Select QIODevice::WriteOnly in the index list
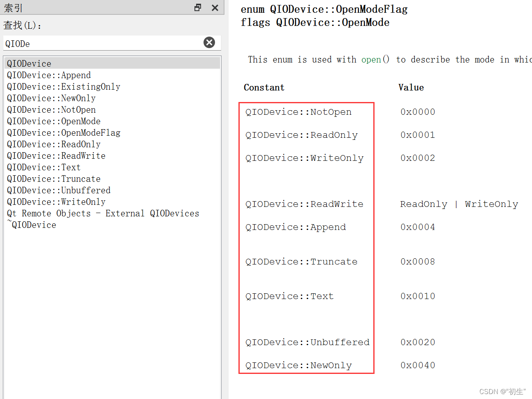The width and height of the screenshot is (532, 399). (x=112, y=202)
